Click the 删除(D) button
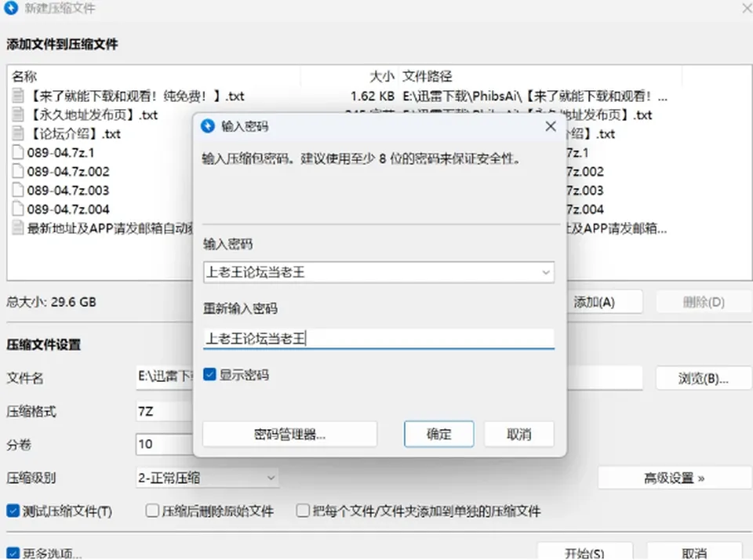Image resolution: width=753 pixels, height=560 pixels. click(x=704, y=302)
